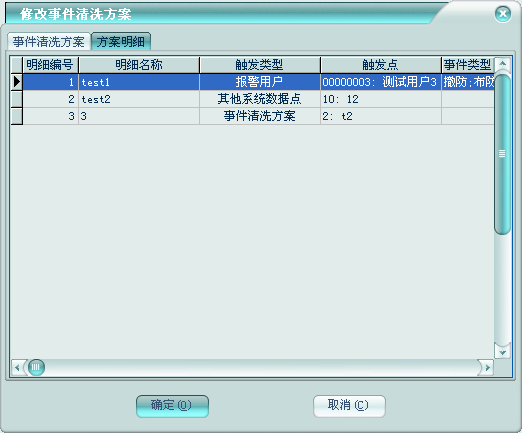The width and height of the screenshot is (522, 433).
Task: Click the vertical scrollbar thumb
Action: pyautogui.click(x=502, y=154)
